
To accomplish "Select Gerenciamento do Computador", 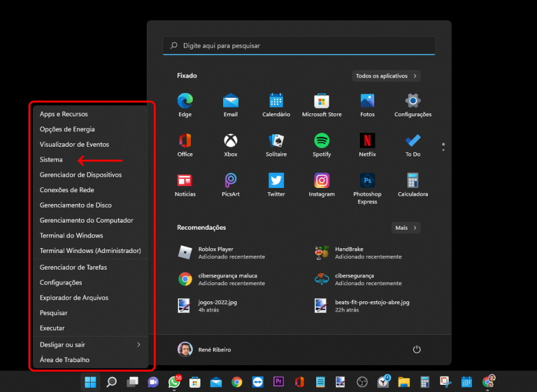I will (91, 220).
